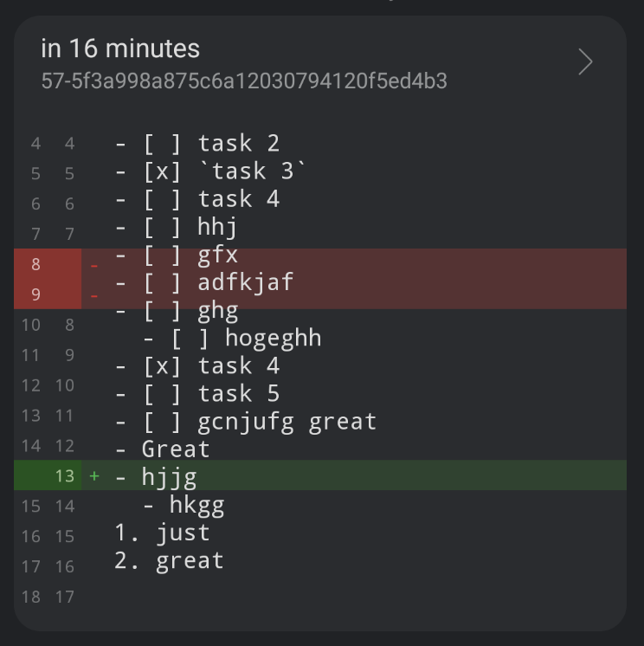Image resolution: width=644 pixels, height=646 pixels.
Task: Toggle the nested checkbox beside "hogeghh"
Action: tap(190, 338)
